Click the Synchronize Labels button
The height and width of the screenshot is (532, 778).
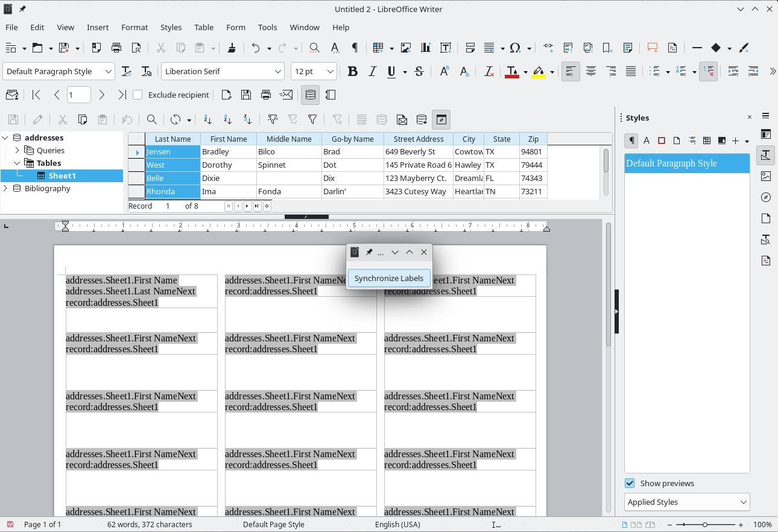[x=389, y=278]
